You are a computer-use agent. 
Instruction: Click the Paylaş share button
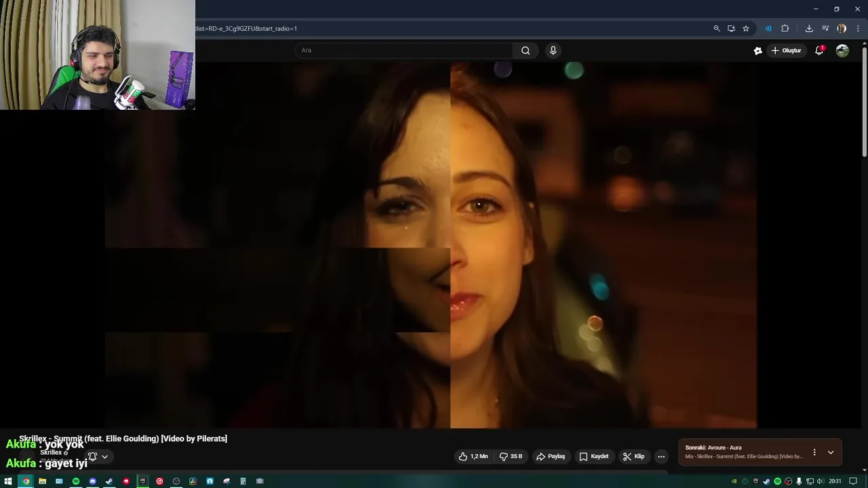(x=551, y=456)
